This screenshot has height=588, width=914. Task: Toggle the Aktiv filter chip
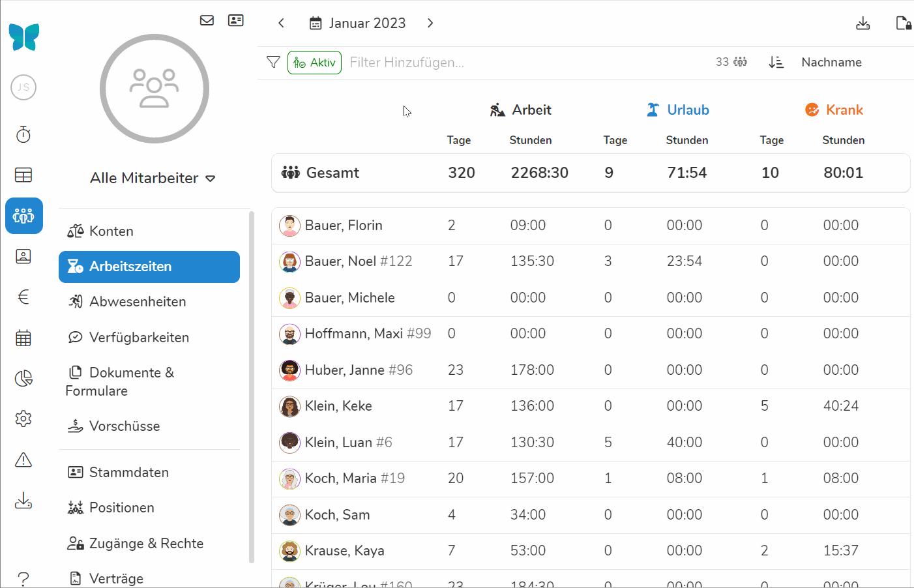(314, 63)
